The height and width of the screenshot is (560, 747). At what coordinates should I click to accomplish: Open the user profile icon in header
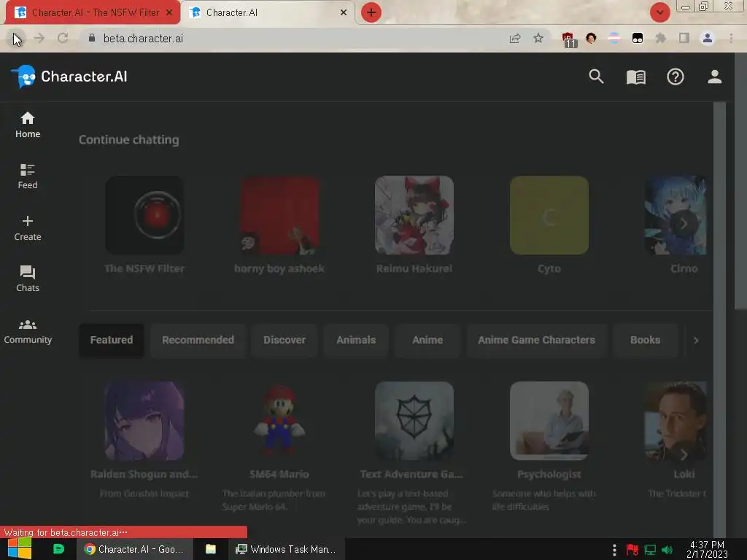(x=714, y=77)
